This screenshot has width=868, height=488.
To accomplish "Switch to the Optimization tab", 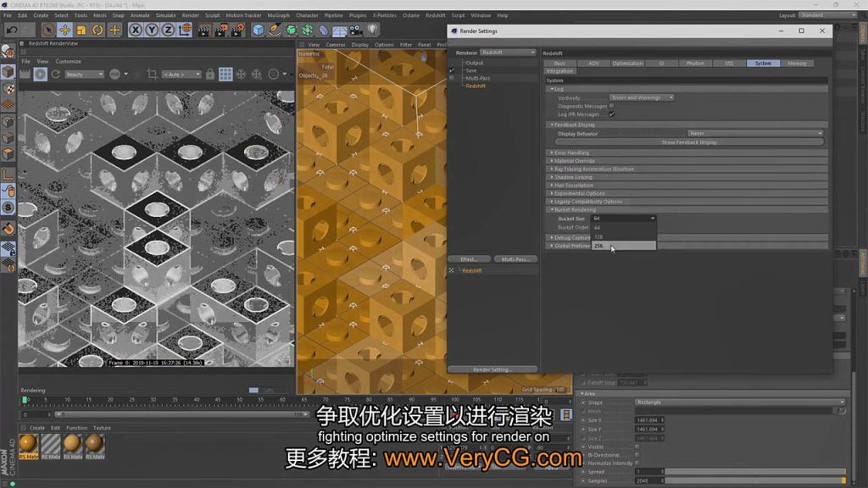I will pyautogui.click(x=627, y=63).
